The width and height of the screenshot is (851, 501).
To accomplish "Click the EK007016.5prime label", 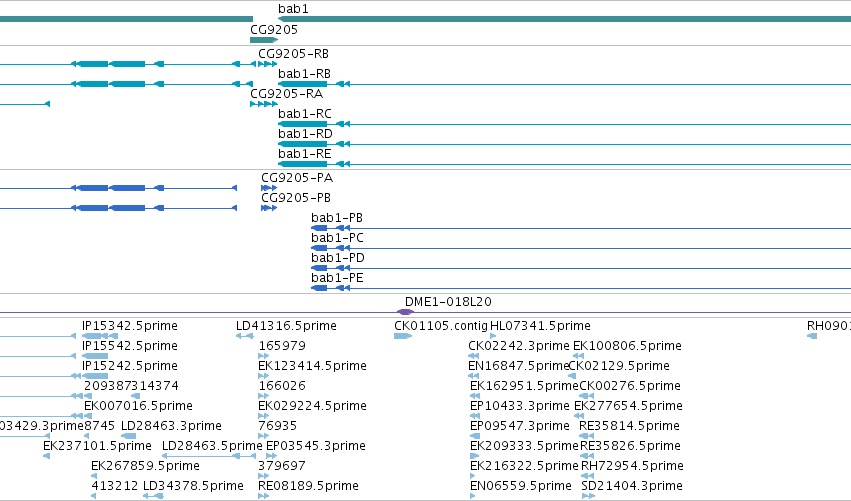I will (x=138, y=407).
